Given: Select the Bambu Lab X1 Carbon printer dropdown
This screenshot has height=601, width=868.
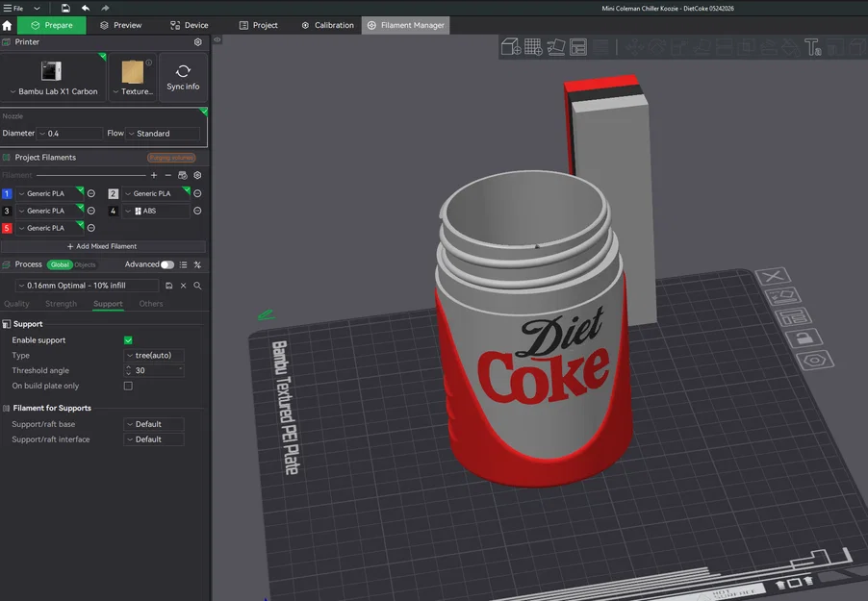Looking at the screenshot, I should [x=53, y=78].
